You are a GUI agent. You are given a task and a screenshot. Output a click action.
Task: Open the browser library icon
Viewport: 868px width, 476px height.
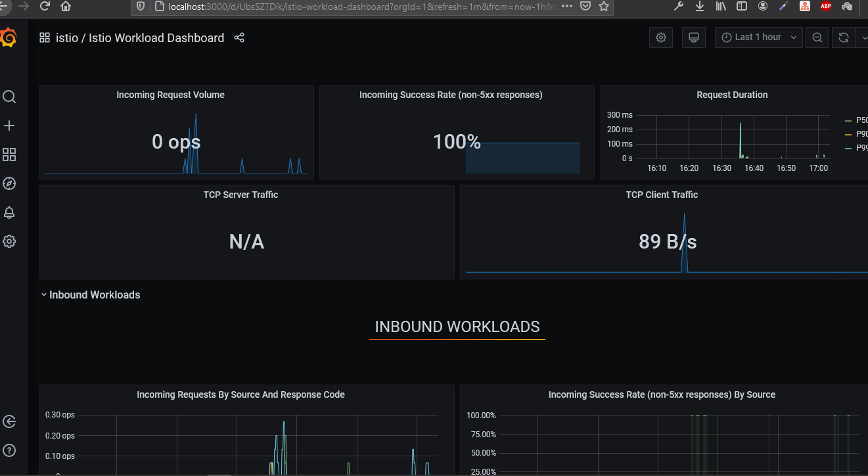(x=721, y=7)
